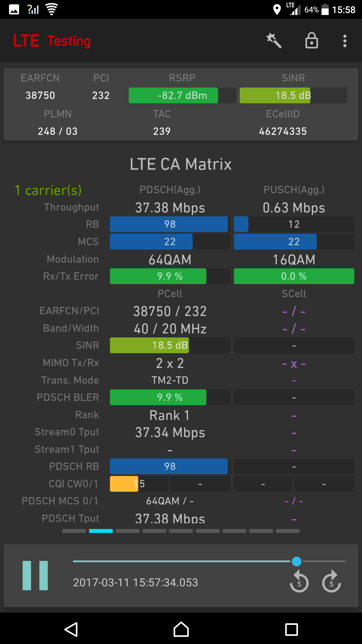Click the blue playback slider handle

coord(297,561)
